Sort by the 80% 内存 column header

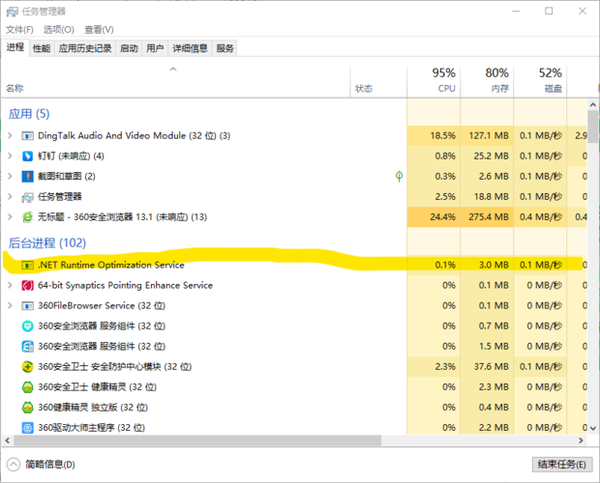click(x=487, y=81)
